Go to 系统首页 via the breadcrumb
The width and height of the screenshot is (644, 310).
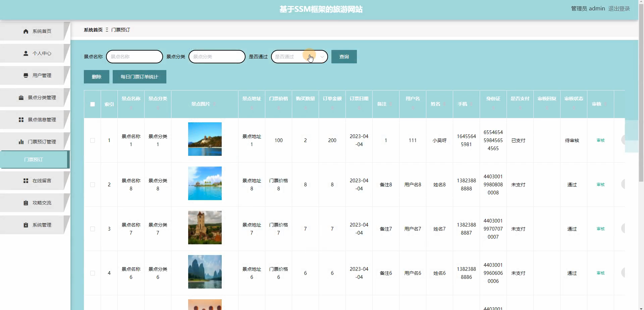point(93,30)
